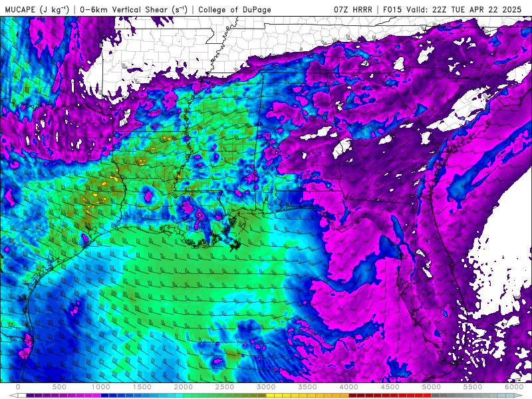Click the 3000 label on the color scale
The image size is (532, 399).
click(x=267, y=387)
